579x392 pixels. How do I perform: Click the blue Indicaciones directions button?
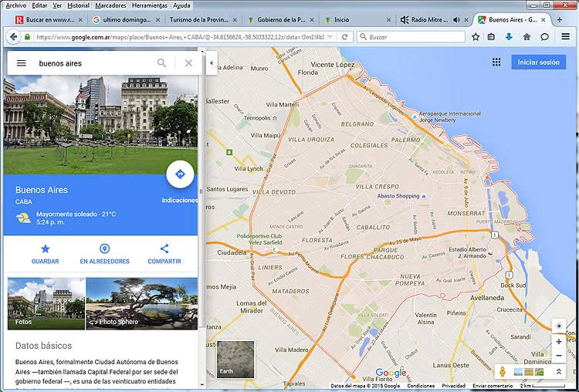180,174
